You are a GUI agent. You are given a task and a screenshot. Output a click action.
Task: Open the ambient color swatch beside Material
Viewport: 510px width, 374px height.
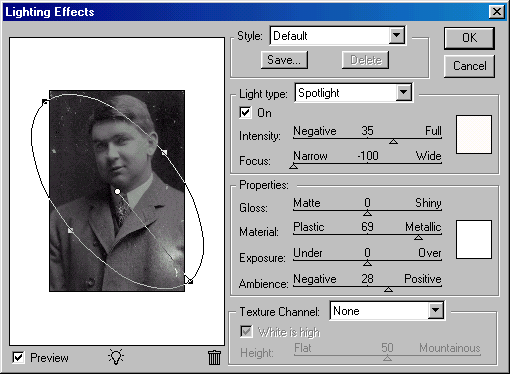[474, 239]
